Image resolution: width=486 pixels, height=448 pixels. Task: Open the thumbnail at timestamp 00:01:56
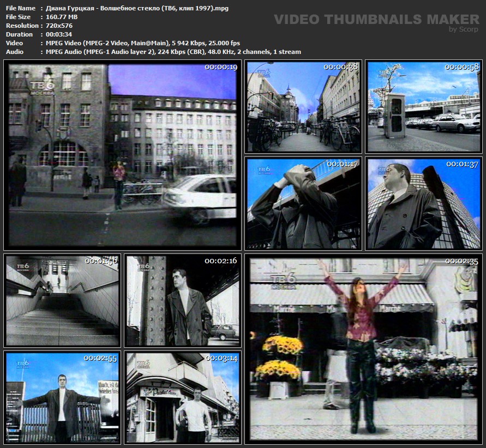pyautogui.click(x=62, y=300)
